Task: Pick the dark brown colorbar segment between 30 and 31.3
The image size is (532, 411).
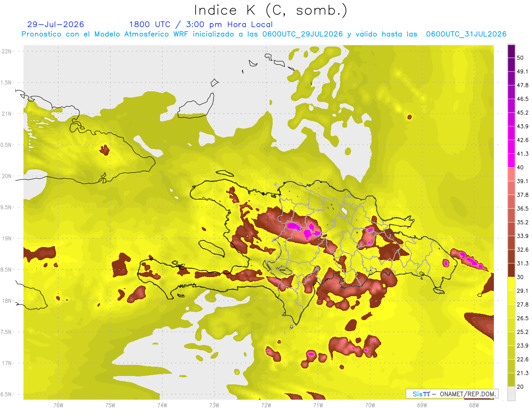Action: (511, 270)
